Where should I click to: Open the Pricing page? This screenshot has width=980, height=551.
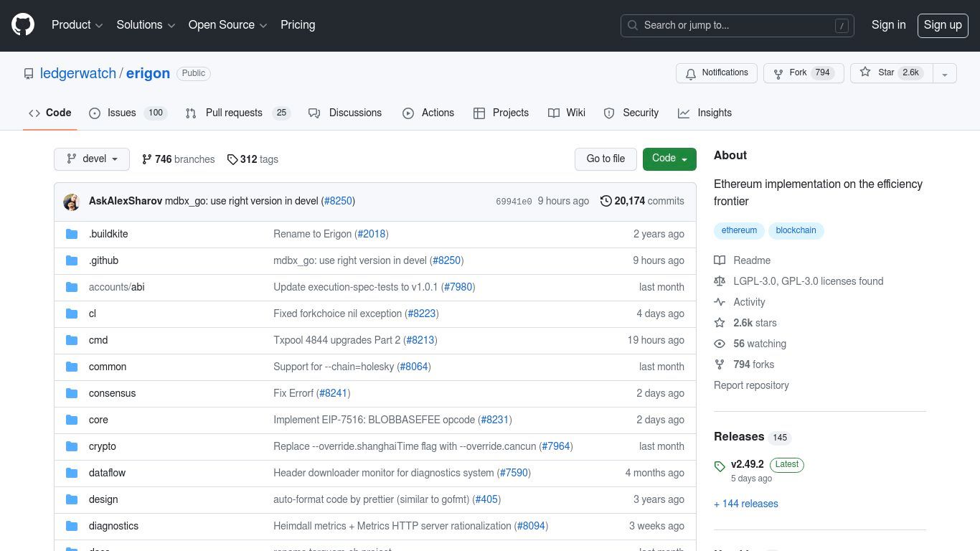[x=298, y=25]
